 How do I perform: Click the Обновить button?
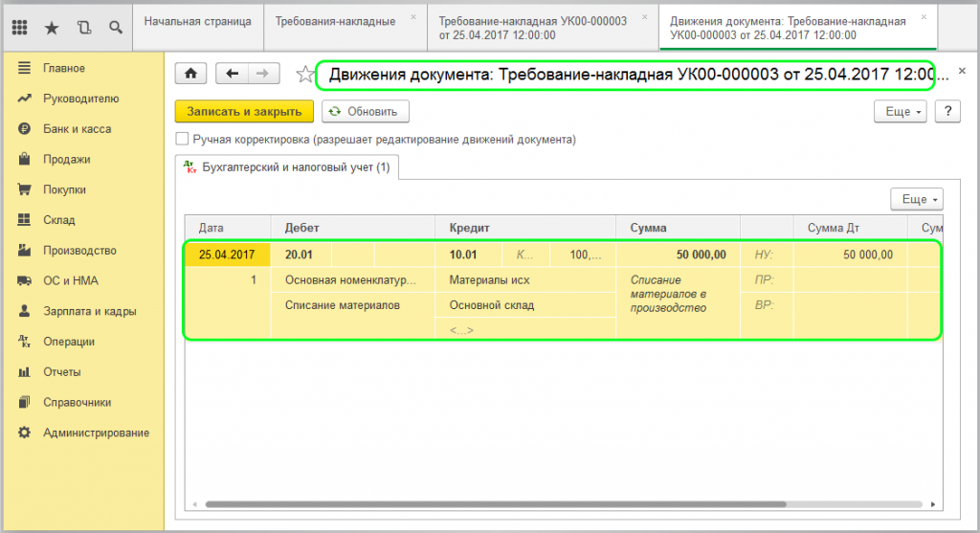point(366,112)
